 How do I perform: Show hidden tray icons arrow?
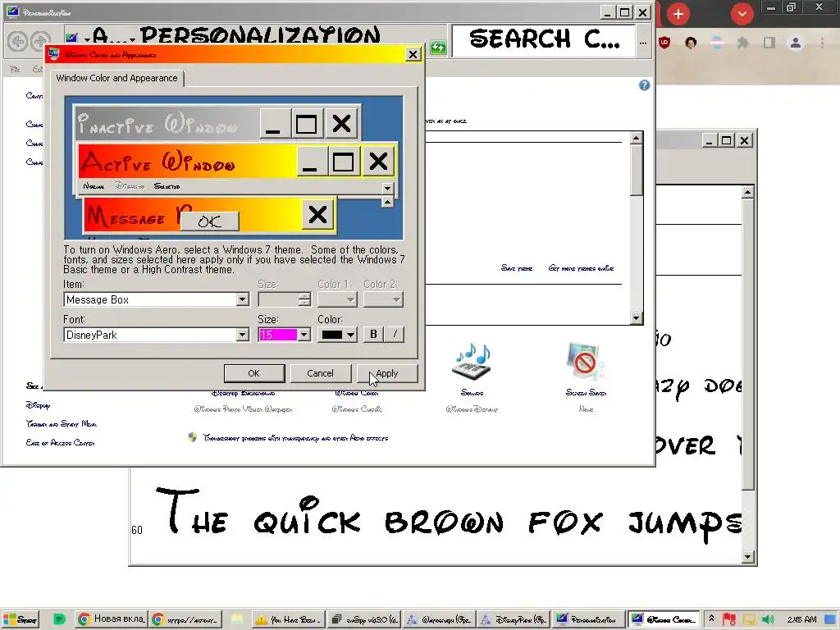click(x=711, y=619)
